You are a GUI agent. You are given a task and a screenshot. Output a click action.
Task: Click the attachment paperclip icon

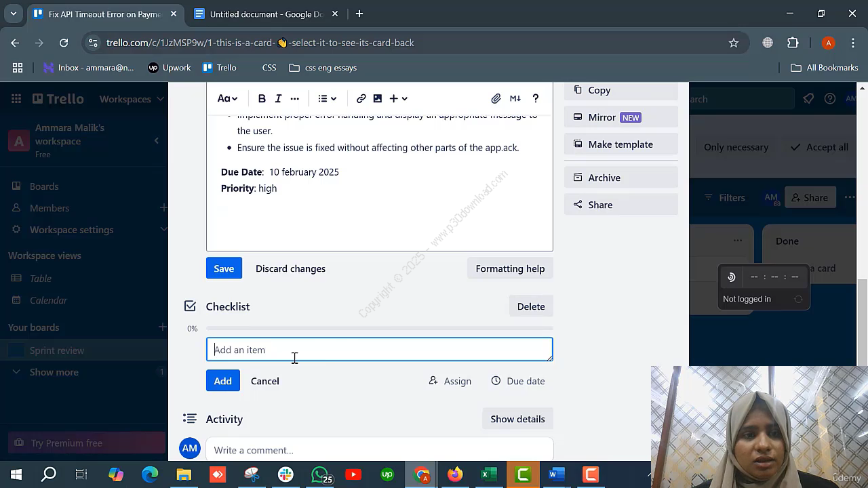496,99
